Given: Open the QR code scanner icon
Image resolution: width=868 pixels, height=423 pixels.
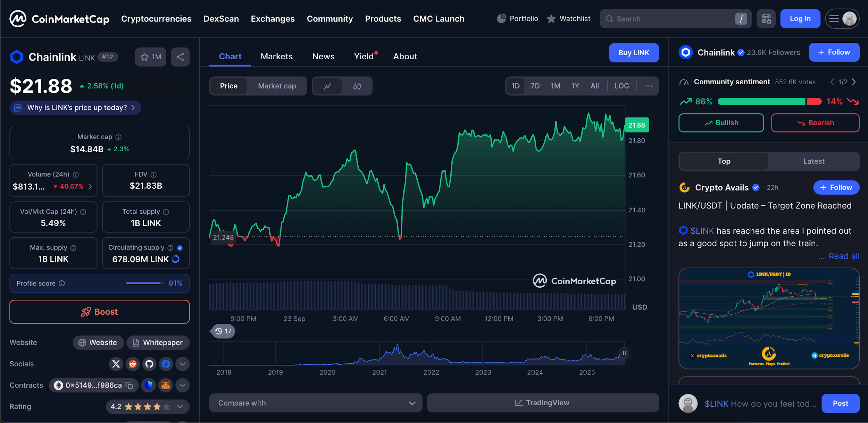Looking at the screenshot, I should click(766, 19).
